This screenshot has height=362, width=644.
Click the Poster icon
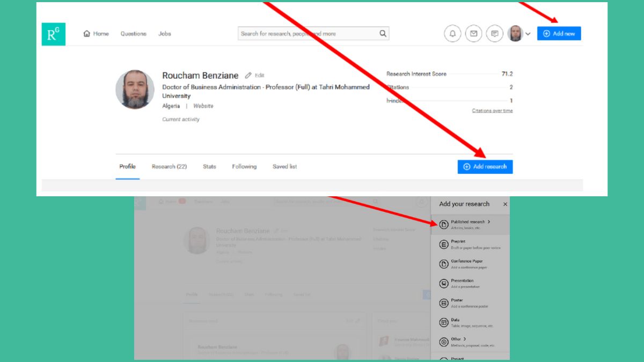pos(443,303)
